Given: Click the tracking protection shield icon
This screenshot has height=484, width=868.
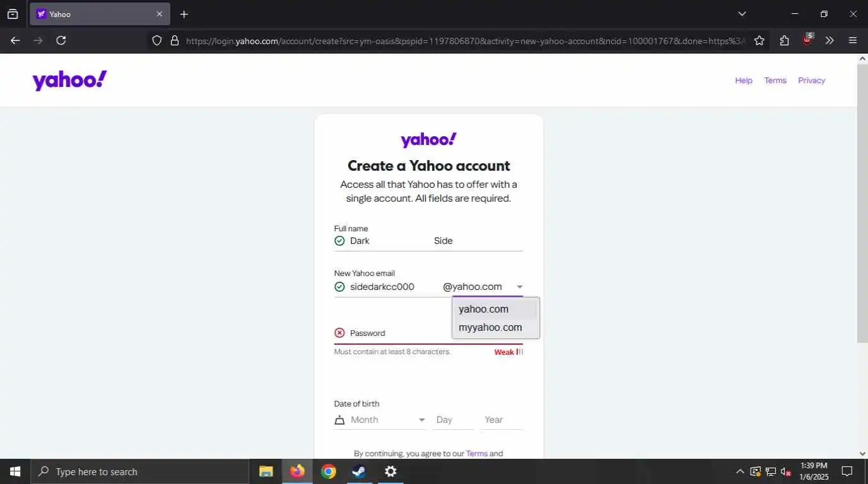Looking at the screenshot, I should tap(157, 40).
